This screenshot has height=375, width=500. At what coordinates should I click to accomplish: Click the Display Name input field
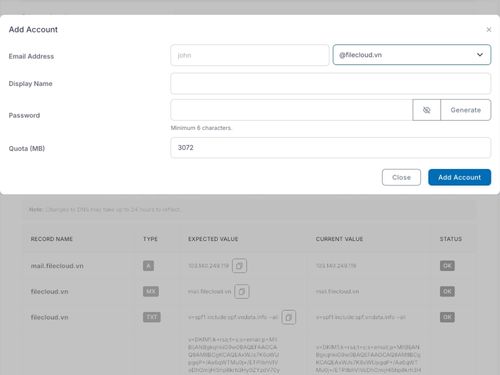coord(331,84)
